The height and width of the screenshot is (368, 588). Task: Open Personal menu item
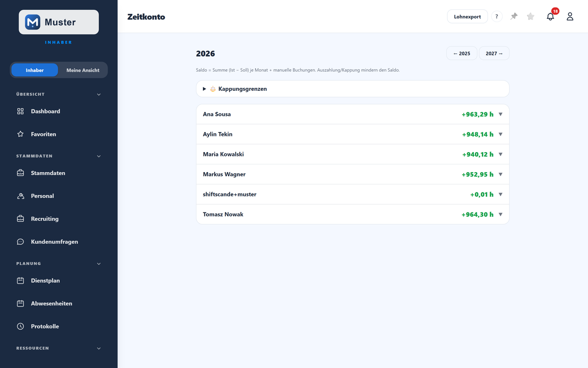(59, 196)
